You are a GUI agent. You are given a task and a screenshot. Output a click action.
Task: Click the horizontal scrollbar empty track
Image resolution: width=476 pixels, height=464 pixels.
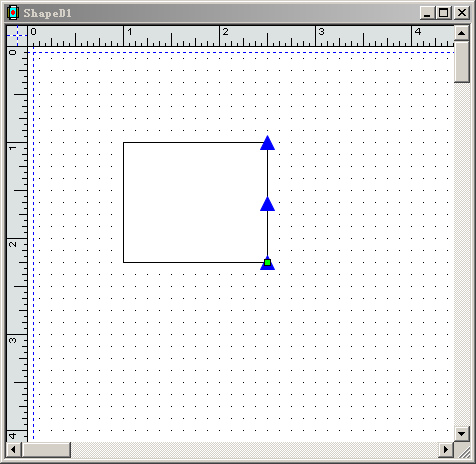(254, 450)
